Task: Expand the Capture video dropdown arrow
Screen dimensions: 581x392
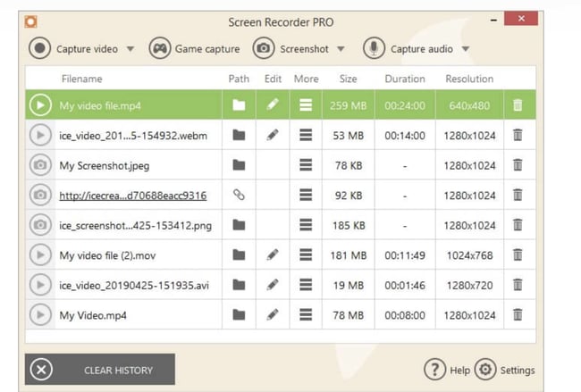Action: point(131,49)
